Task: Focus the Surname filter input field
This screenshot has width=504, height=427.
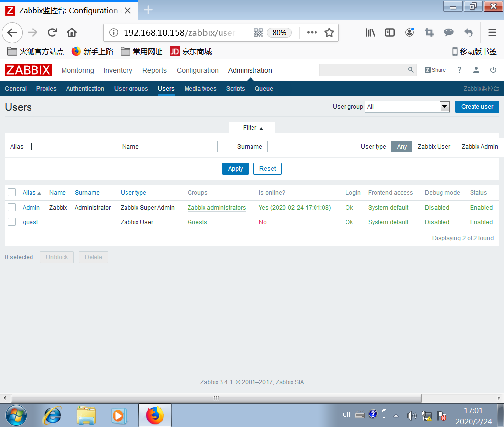Action: 304,147
